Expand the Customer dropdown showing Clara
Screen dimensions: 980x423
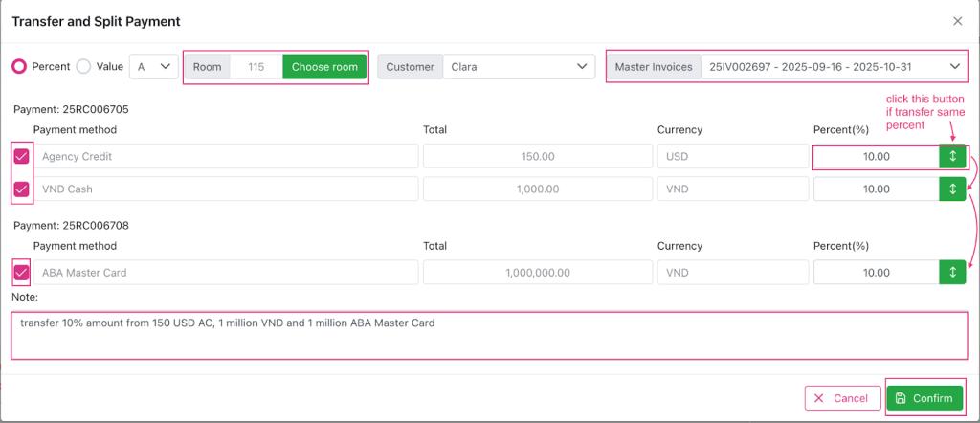518,67
